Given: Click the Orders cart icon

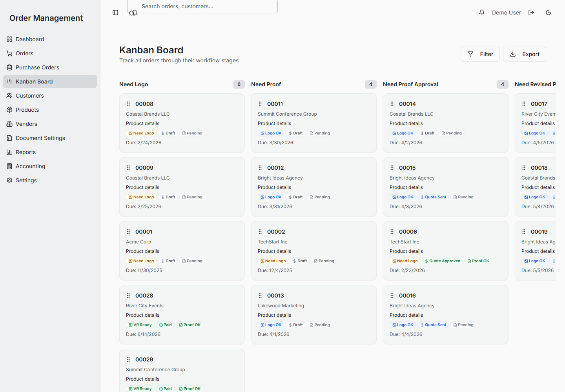Looking at the screenshot, I should [x=9, y=53].
